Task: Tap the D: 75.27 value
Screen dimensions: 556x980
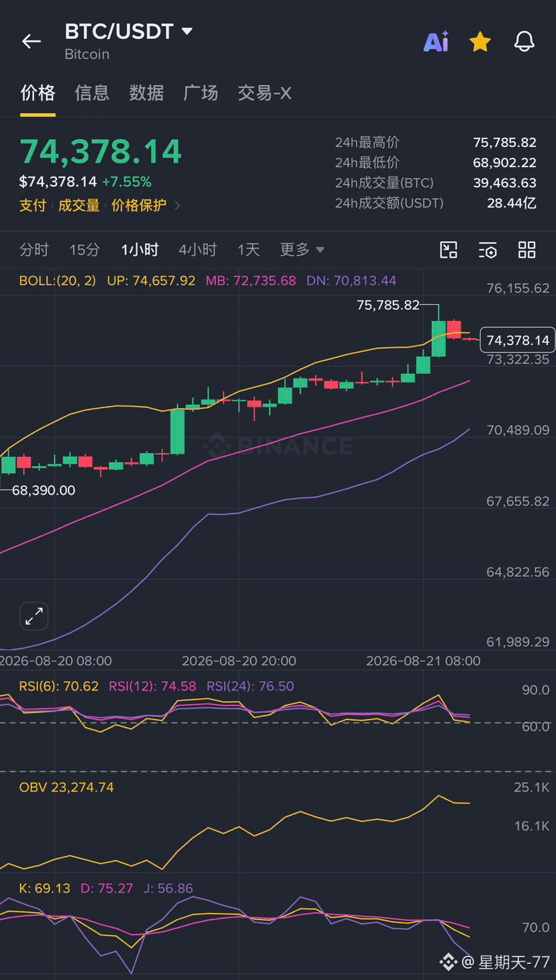Action: (107, 888)
